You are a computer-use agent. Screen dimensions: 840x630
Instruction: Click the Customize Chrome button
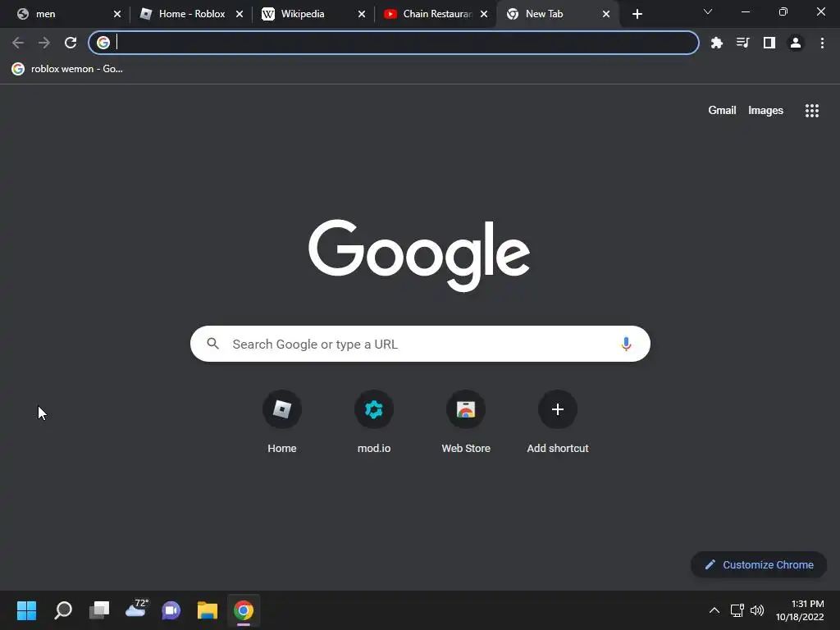(759, 564)
